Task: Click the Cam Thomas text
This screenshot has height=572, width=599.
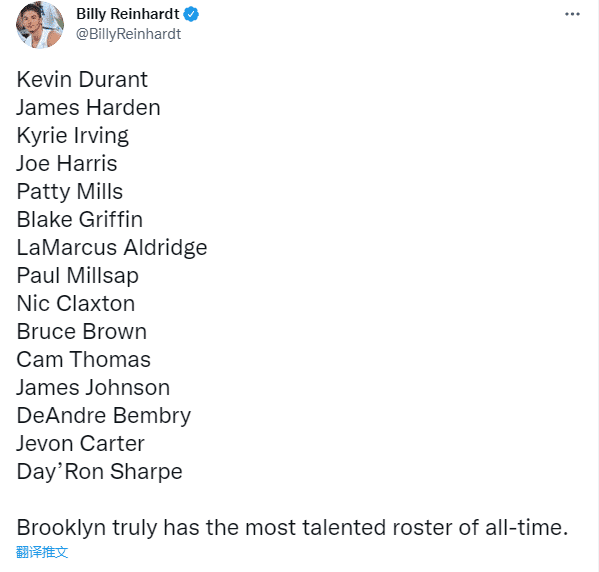Action: click(84, 360)
